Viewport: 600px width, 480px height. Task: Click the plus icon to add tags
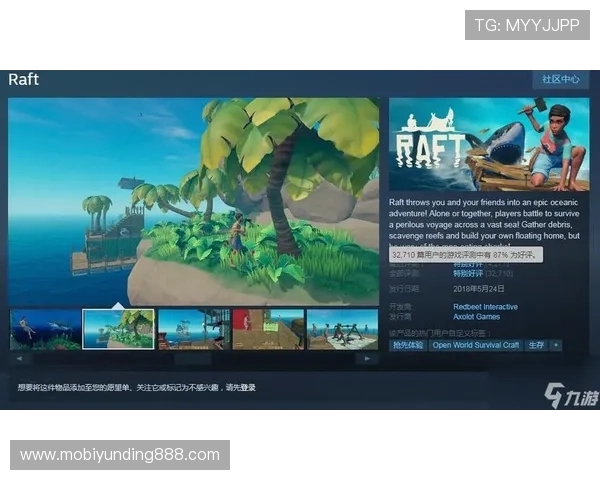(556, 345)
